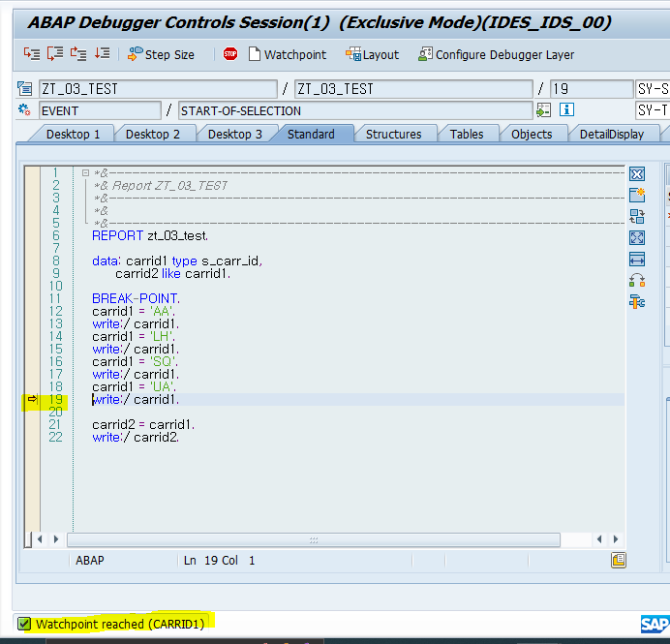
Task: Click the Close Tool icon beside editor
Action: coord(637,174)
